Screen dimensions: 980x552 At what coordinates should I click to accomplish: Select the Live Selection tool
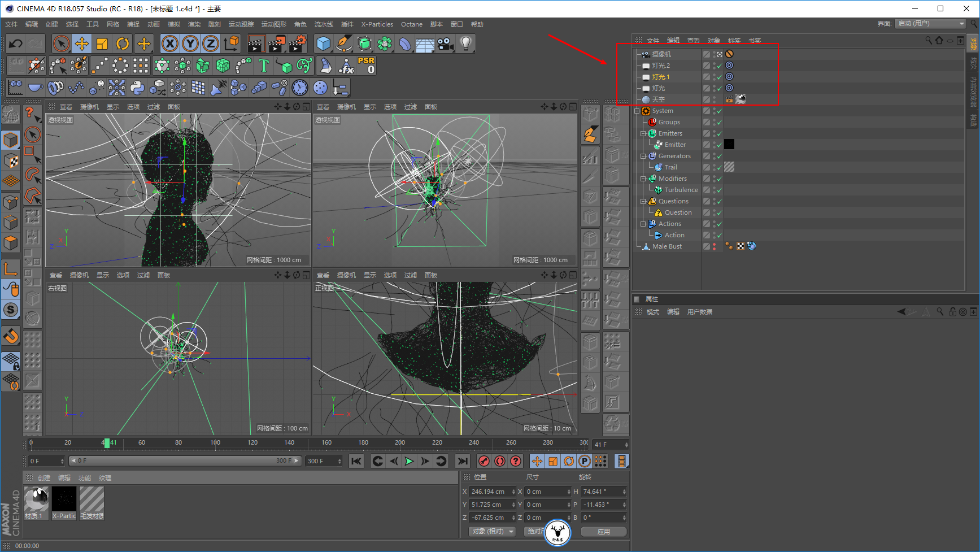[61, 44]
